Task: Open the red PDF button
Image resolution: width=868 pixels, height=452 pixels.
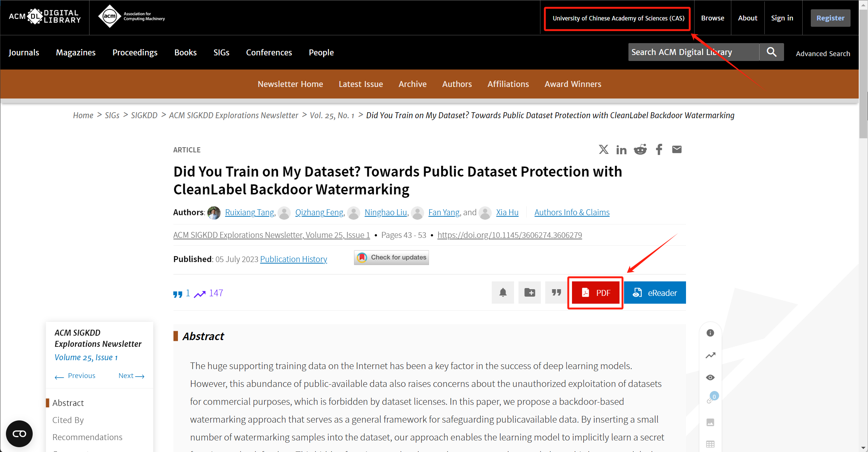Action: (595, 293)
